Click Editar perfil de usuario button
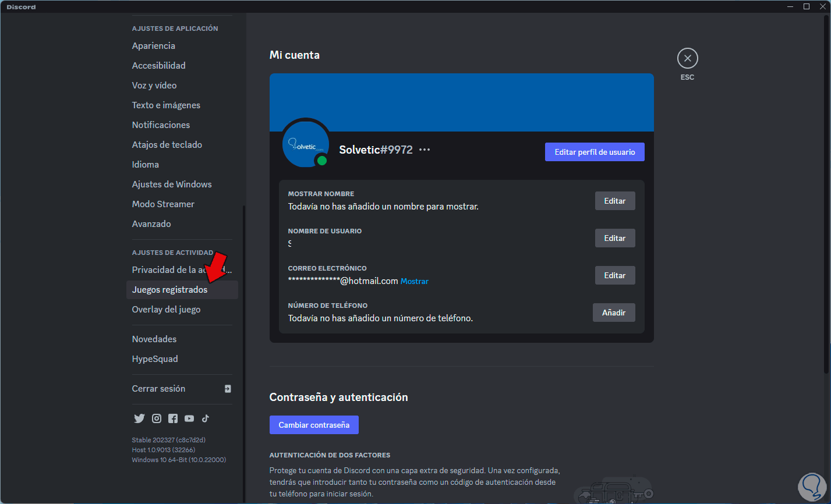The height and width of the screenshot is (504, 831). [x=595, y=152]
